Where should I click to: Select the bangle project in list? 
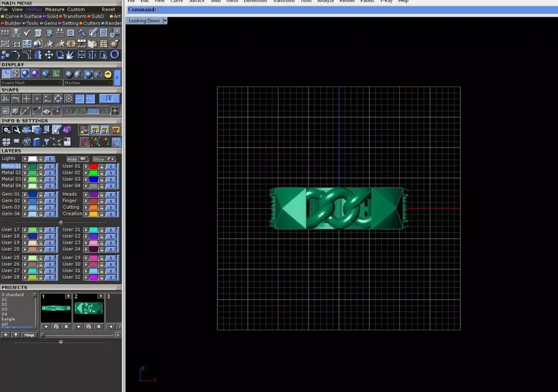(x=8, y=319)
